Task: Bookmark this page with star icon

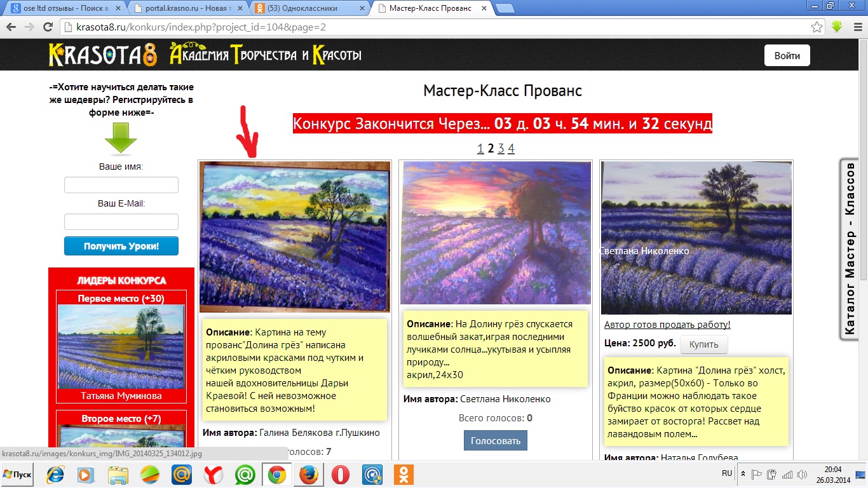Action: 817,27
